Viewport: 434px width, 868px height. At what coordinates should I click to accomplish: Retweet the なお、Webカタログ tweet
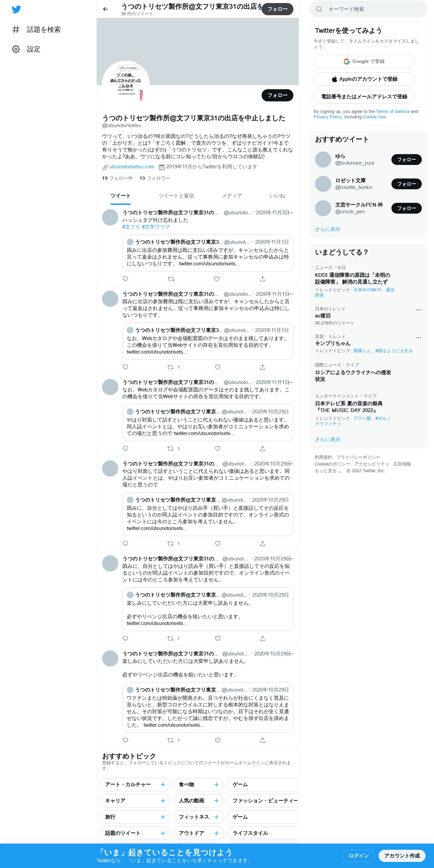pyautogui.click(x=170, y=449)
